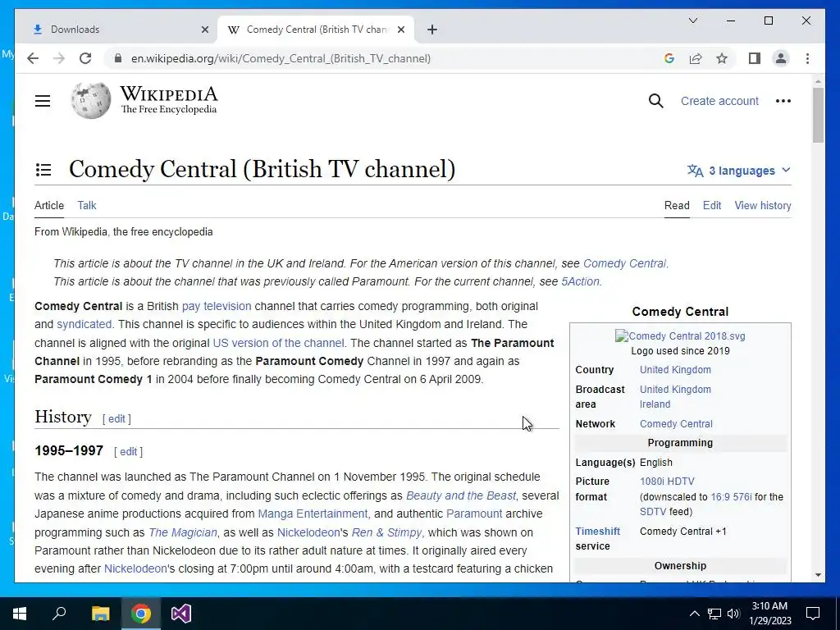The height and width of the screenshot is (630, 840).
Task: Edit the 1995–1997 section
Action: tap(128, 452)
